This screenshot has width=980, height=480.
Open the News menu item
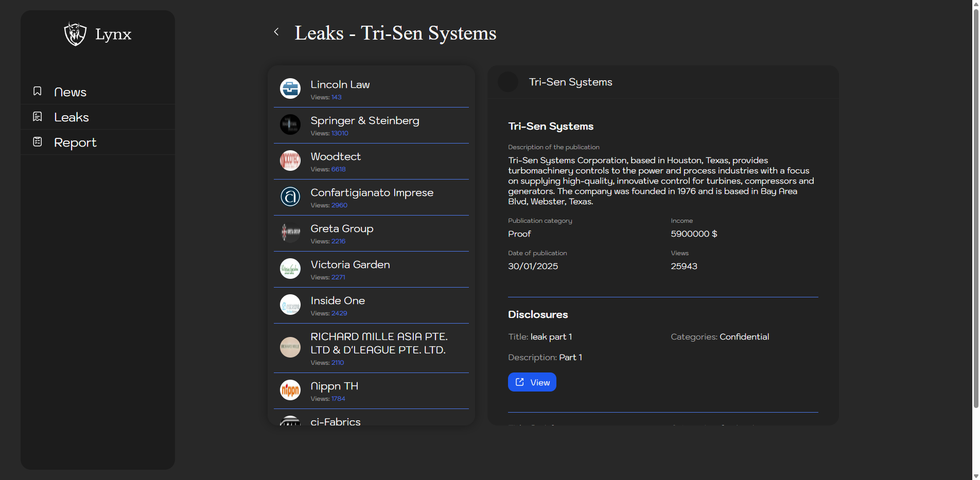coord(70,92)
